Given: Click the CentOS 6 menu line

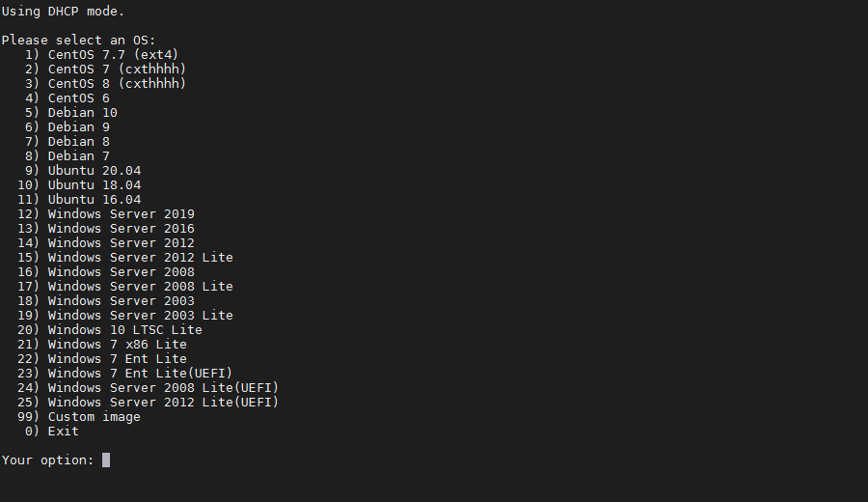Looking at the screenshot, I should [78, 98].
